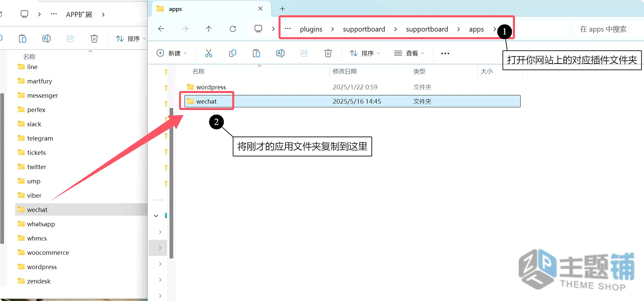Show hidden path ellipsis in APP扩展 address bar
Screen dimensions: 644x301
tap(54, 14)
